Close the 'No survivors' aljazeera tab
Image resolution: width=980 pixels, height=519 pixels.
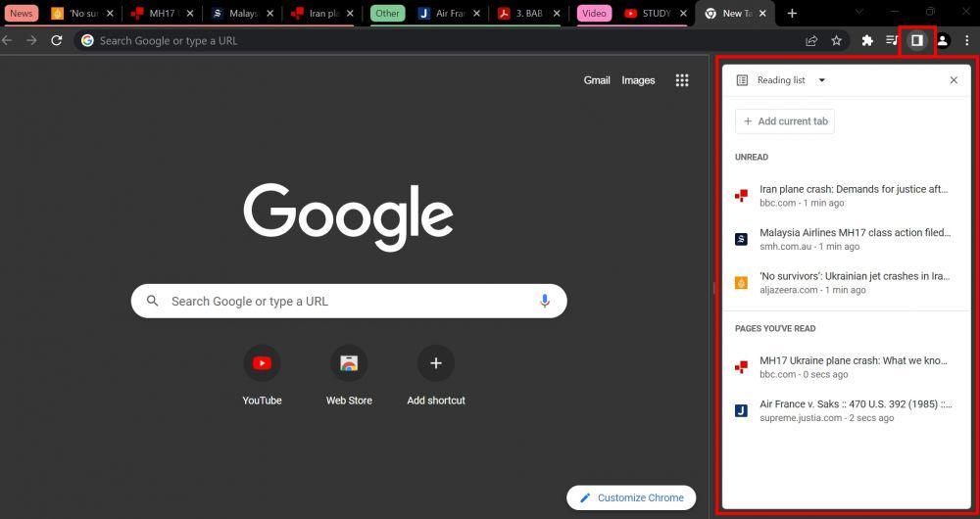(x=111, y=13)
